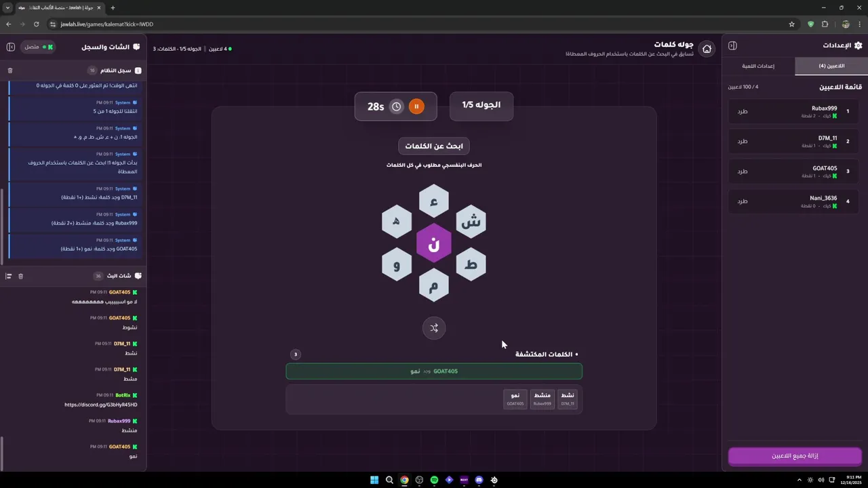This screenshot has height=488, width=868.
Task: Click the الشات والسجل chat icon
Action: pyautogui.click(x=136, y=47)
